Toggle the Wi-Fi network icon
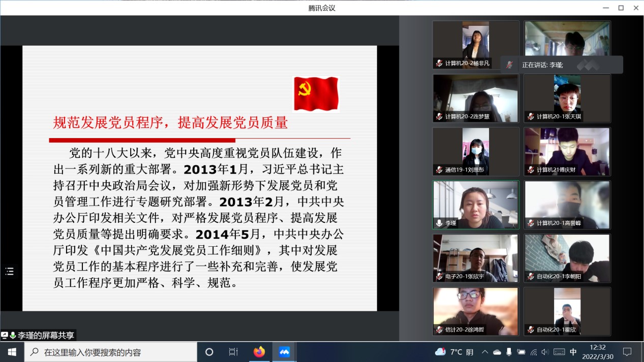The image size is (644, 362). click(x=533, y=352)
